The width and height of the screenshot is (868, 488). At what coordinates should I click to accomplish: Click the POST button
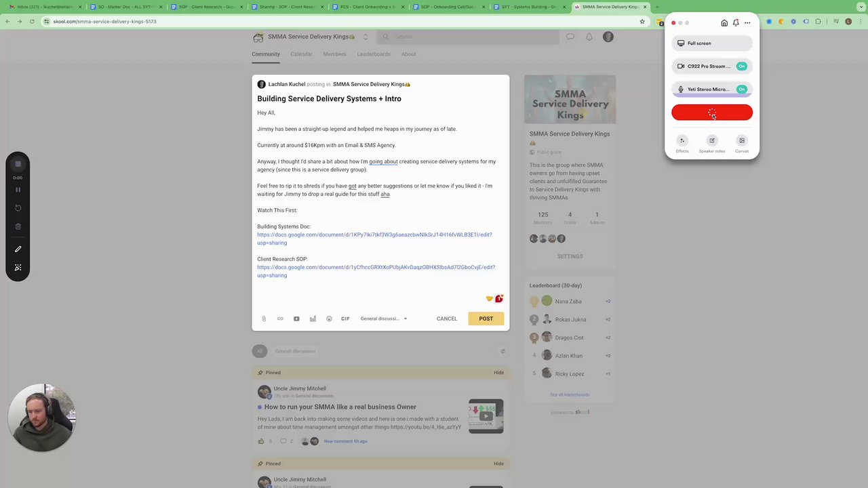pos(486,319)
